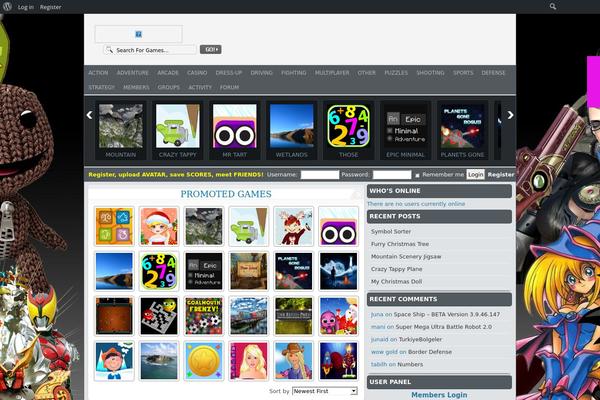Open elf boy in blue game icon
Viewport: 600px width, 400px height.
(114, 361)
